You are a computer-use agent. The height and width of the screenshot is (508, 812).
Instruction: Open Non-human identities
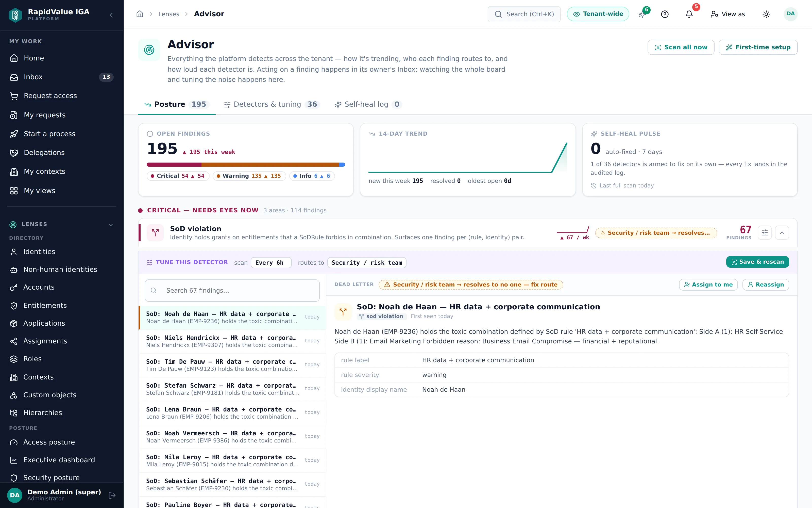(x=62, y=269)
